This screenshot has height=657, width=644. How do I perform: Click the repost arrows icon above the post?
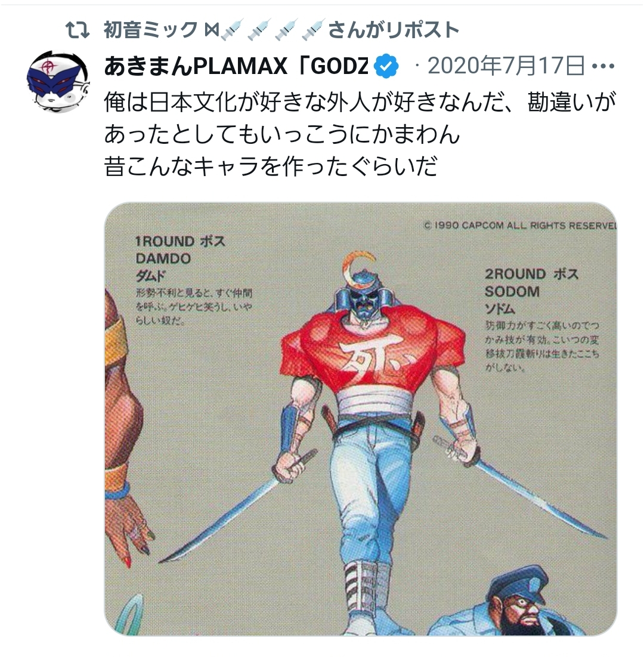point(78,30)
